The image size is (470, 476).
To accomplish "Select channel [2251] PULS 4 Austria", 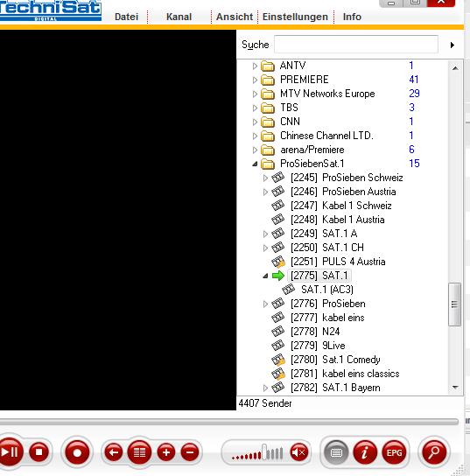I will tap(338, 262).
